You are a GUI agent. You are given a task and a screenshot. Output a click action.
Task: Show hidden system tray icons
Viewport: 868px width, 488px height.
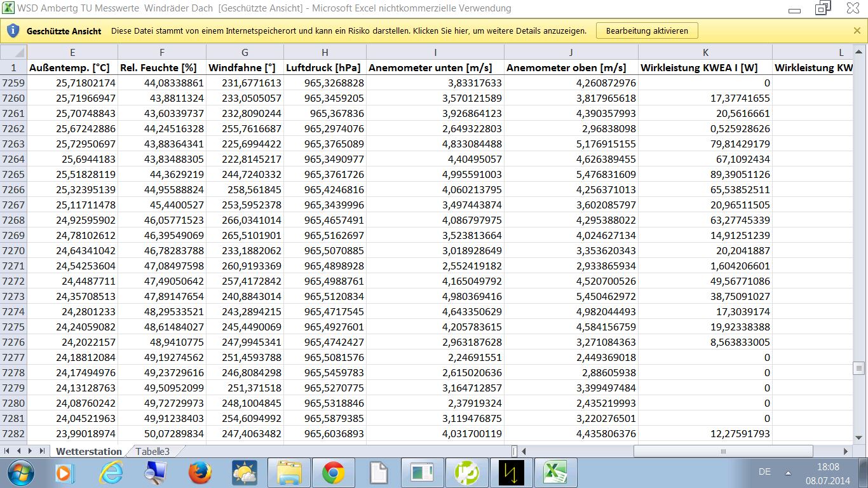(788, 473)
